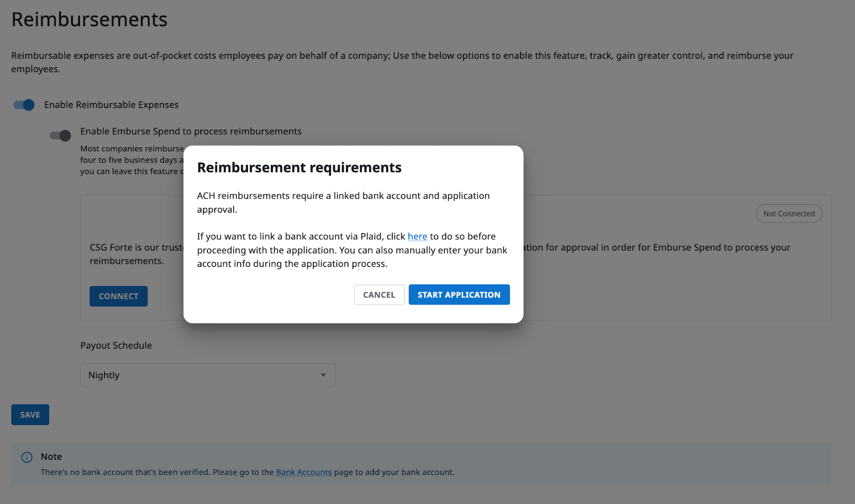Click the Payout Schedule label

coord(116,345)
